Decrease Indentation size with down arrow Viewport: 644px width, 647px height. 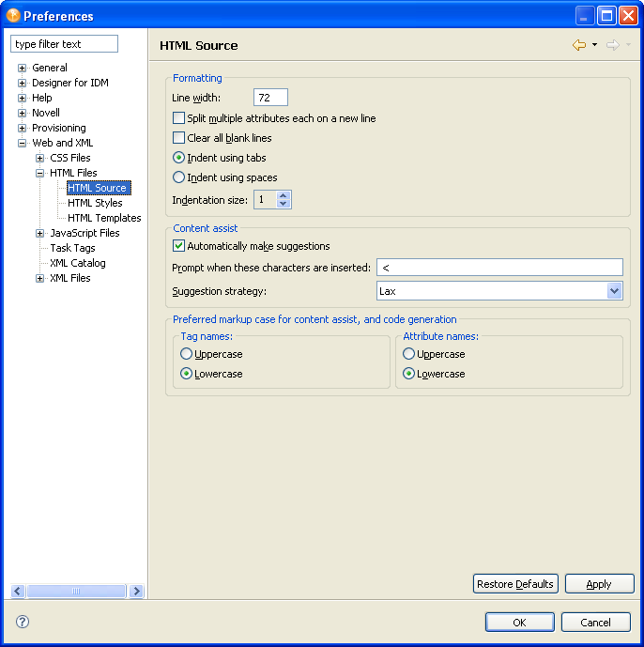[x=283, y=204]
